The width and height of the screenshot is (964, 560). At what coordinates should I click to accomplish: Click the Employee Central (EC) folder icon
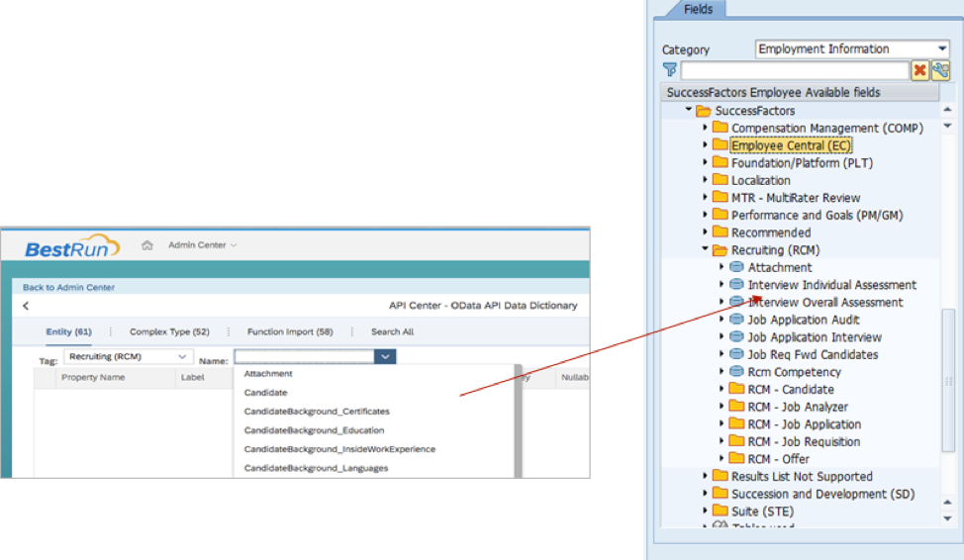coord(720,144)
